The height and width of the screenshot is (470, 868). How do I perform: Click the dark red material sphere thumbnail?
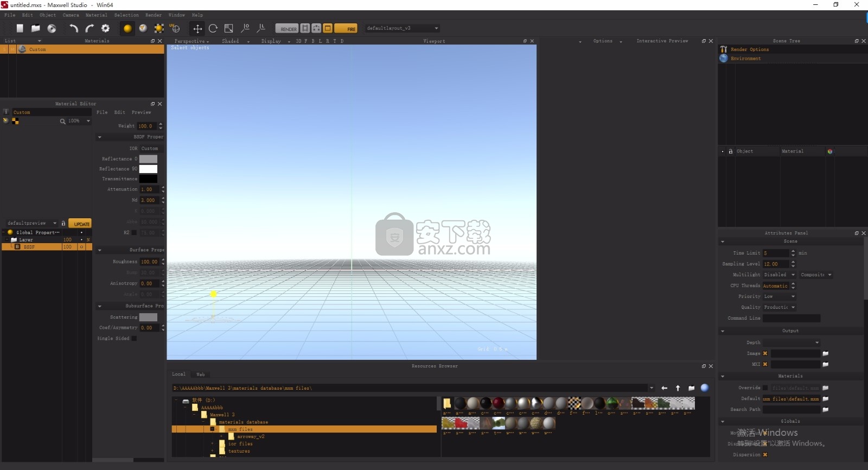point(498,403)
